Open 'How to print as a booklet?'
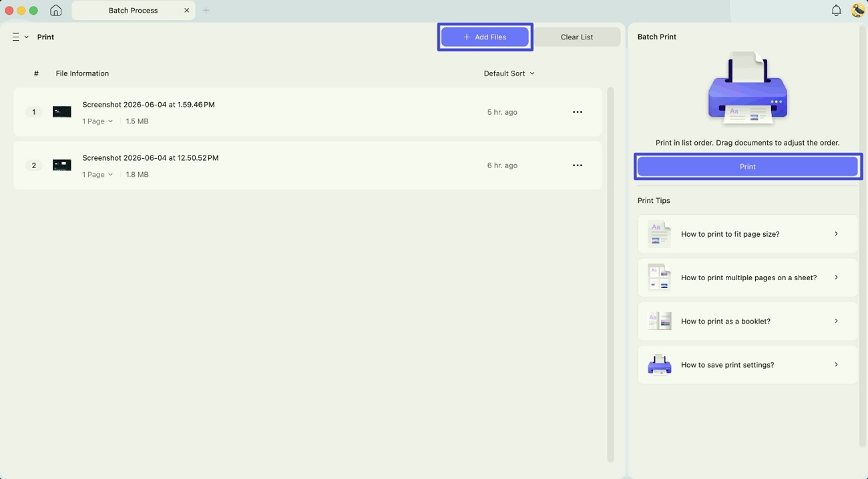This screenshot has width=868, height=479. coord(748,321)
